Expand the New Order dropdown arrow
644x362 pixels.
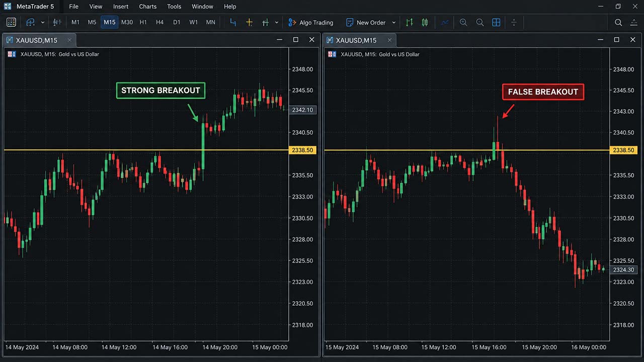tap(394, 23)
